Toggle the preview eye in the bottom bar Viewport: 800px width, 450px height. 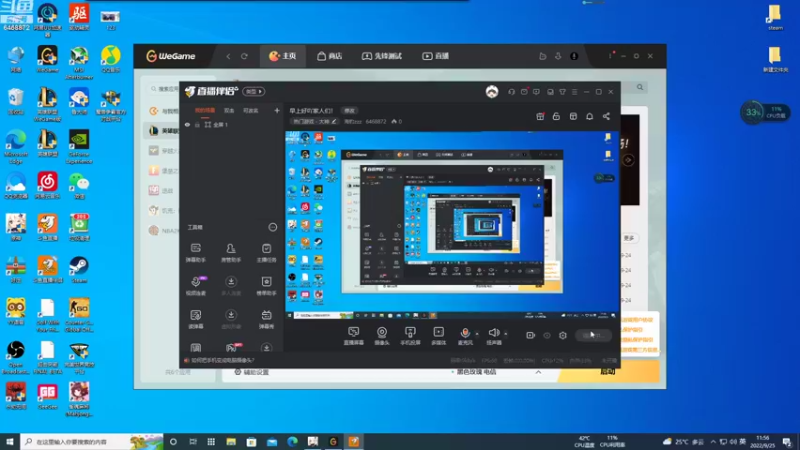(547, 335)
